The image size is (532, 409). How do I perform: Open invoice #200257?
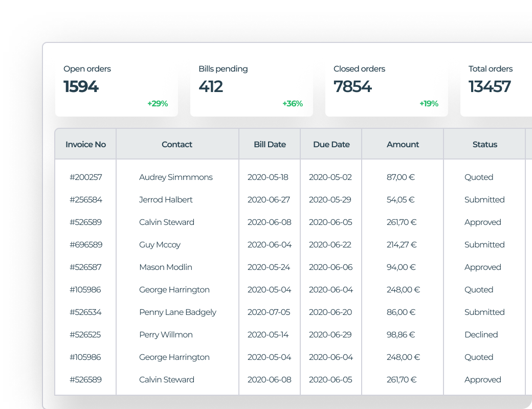tap(85, 177)
